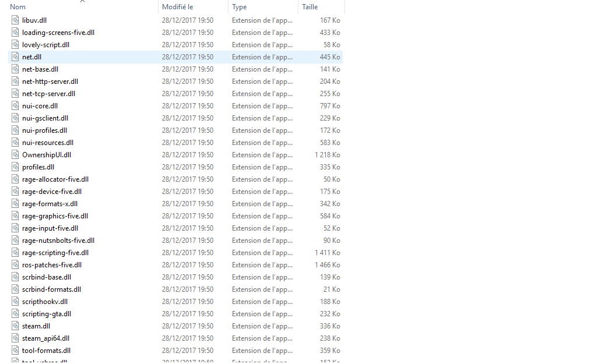The image size is (591, 364).
Task: Select the rage-input-five.dll file icon
Action: 15,228
